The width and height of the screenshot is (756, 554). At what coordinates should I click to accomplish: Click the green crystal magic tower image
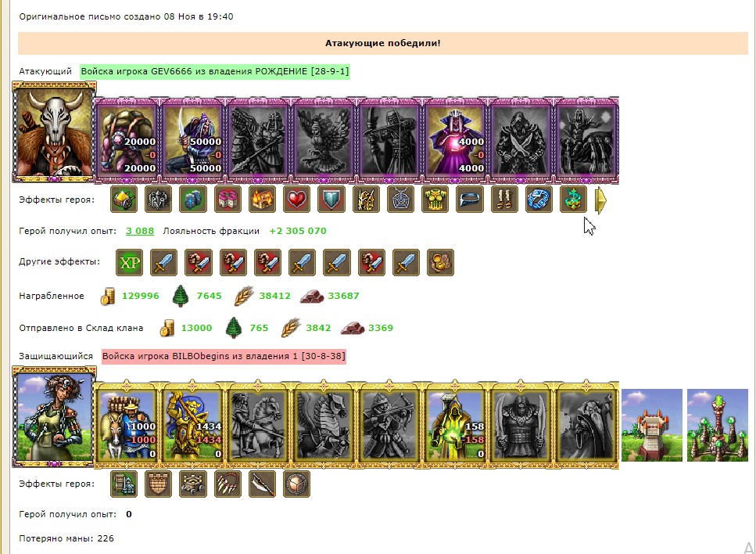point(718,425)
